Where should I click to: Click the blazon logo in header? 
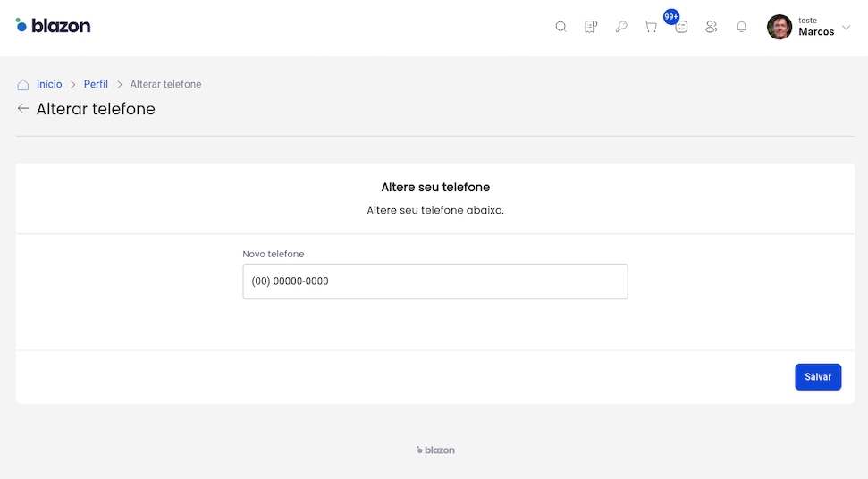54,26
